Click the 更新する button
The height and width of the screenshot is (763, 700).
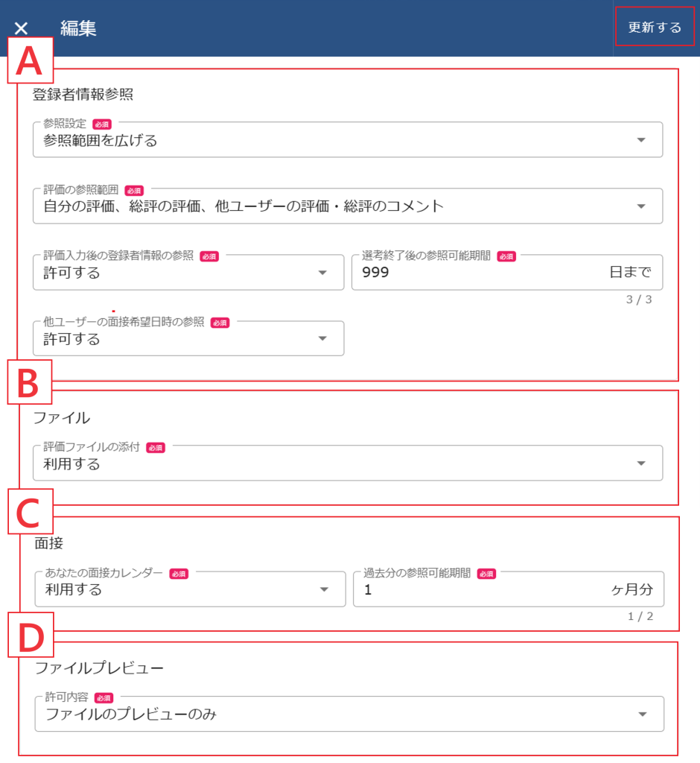click(x=655, y=28)
